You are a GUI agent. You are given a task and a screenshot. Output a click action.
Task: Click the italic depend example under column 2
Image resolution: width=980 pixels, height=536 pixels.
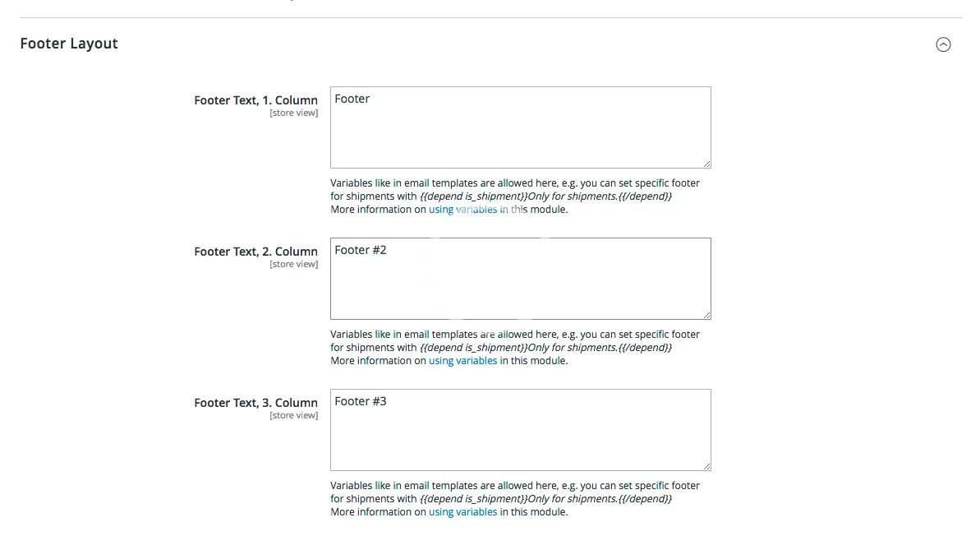tap(545, 348)
